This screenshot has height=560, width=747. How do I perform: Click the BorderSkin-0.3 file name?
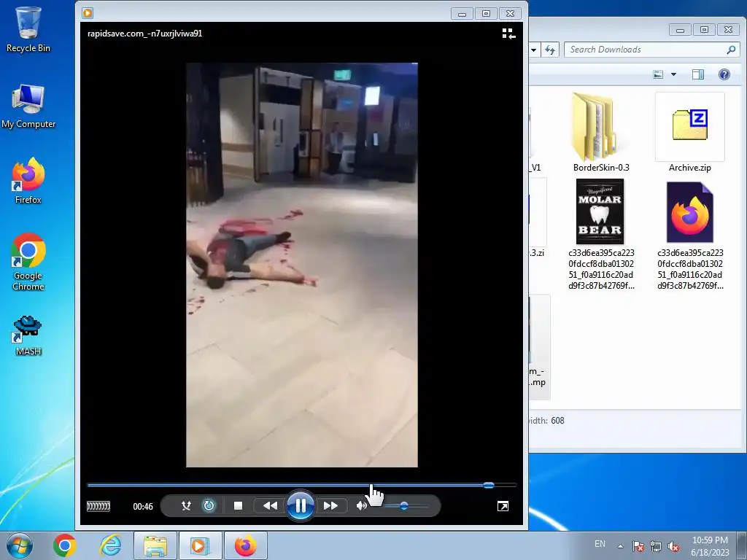(x=601, y=168)
